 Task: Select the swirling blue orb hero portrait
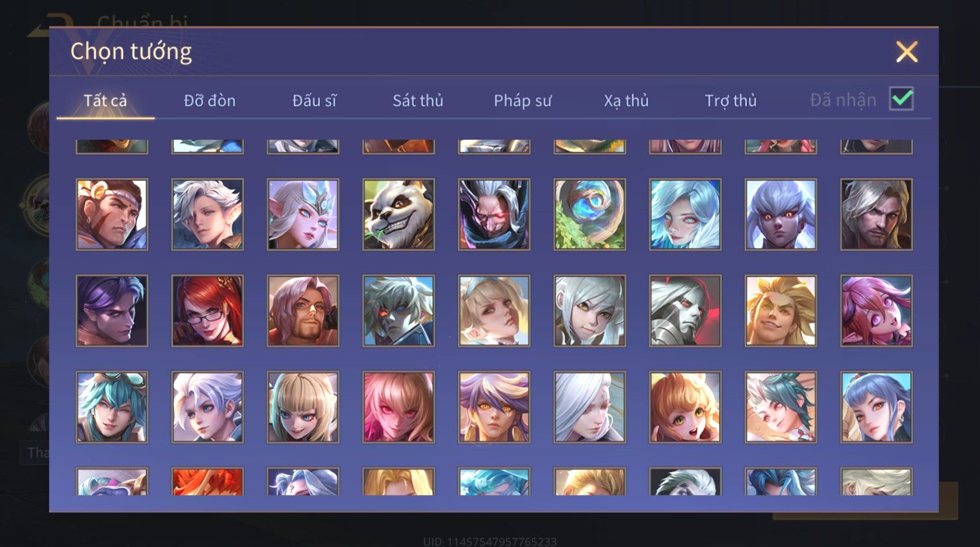click(589, 214)
